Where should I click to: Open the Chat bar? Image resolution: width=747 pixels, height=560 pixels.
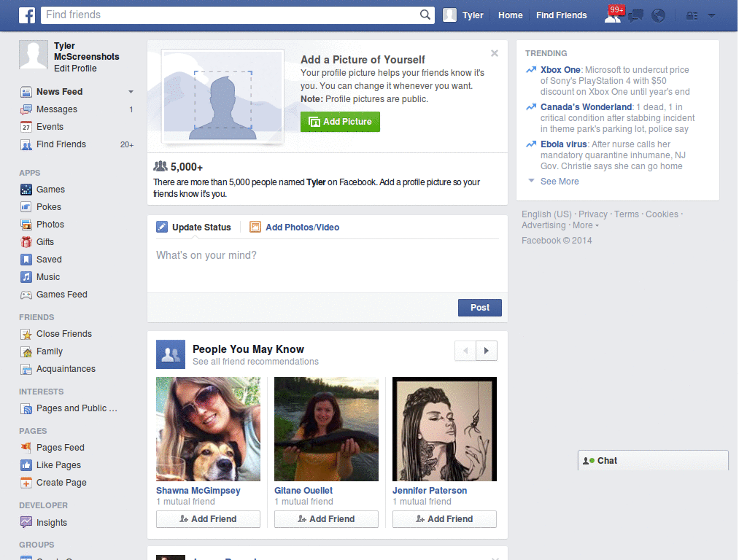coord(653,461)
